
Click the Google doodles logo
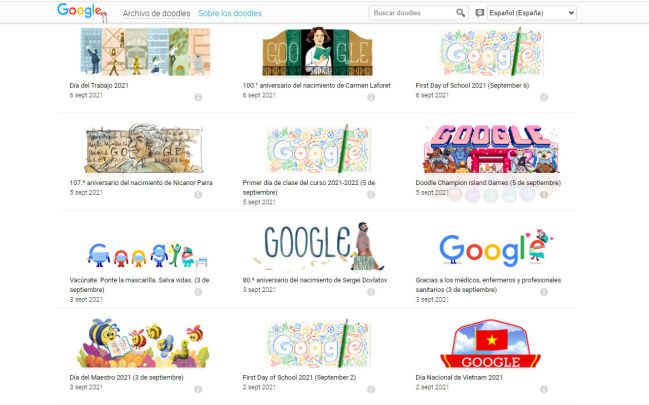point(82,12)
